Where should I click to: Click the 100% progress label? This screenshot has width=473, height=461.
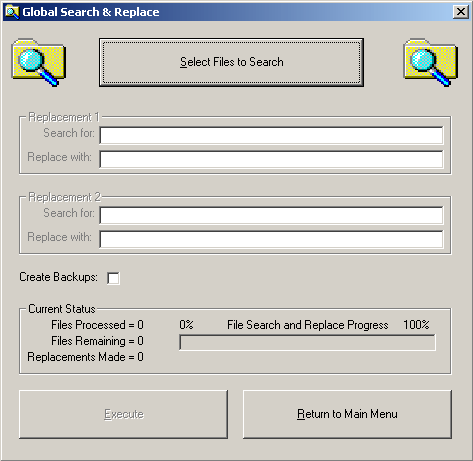click(x=416, y=325)
